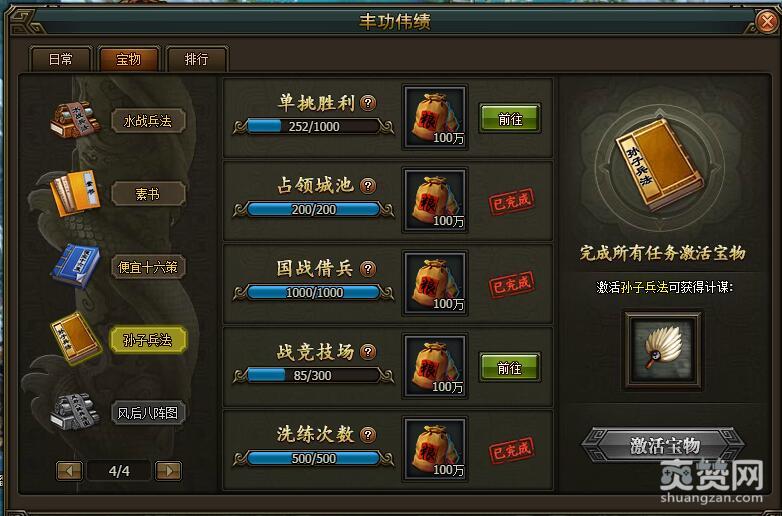
Task: Go to previous treasure page arrow
Action: (x=70, y=471)
